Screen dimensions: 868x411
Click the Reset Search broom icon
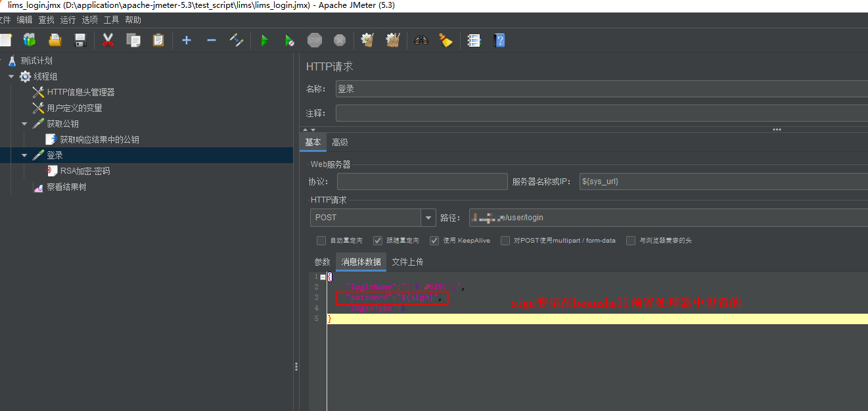[446, 41]
